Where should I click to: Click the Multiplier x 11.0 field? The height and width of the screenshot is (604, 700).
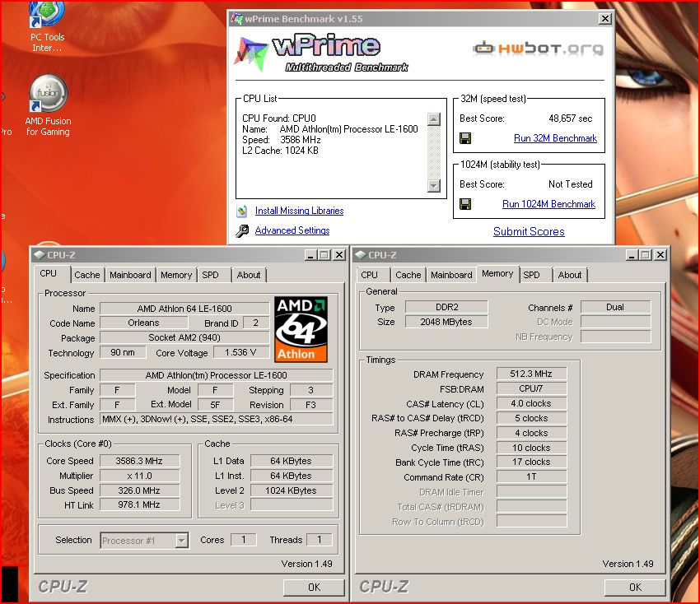point(139,476)
